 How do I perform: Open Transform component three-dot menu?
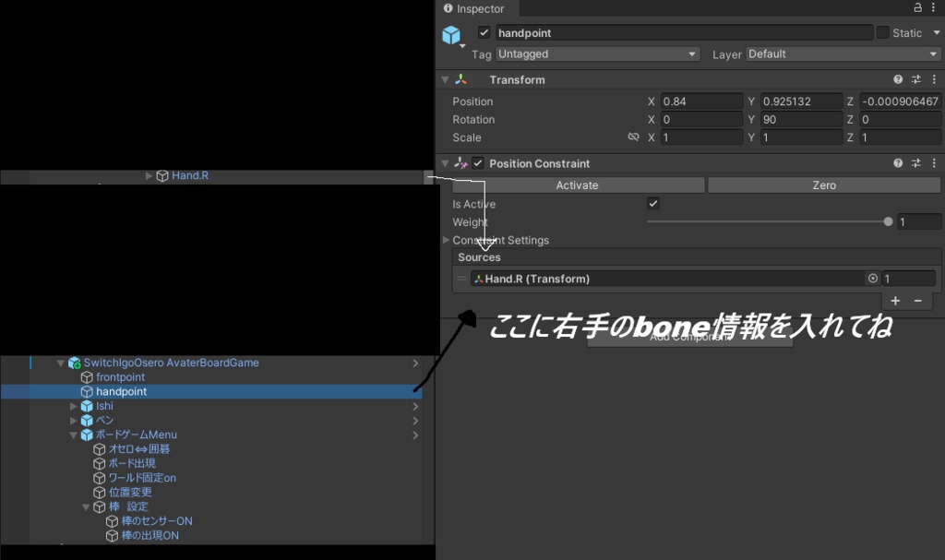934,79
